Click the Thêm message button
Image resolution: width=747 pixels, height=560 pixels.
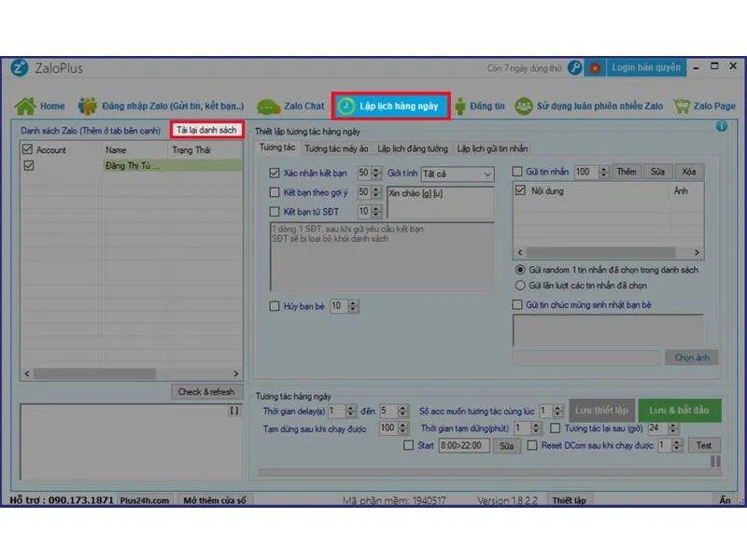(x=626, y=172)
